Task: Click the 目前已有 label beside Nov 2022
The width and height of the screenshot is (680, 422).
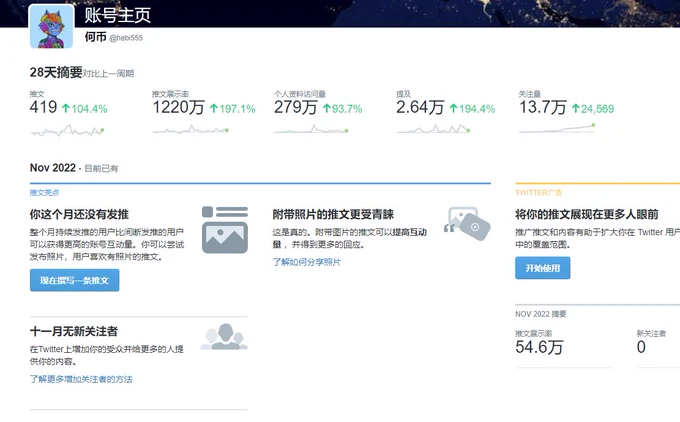Action: tap(101, 169)
